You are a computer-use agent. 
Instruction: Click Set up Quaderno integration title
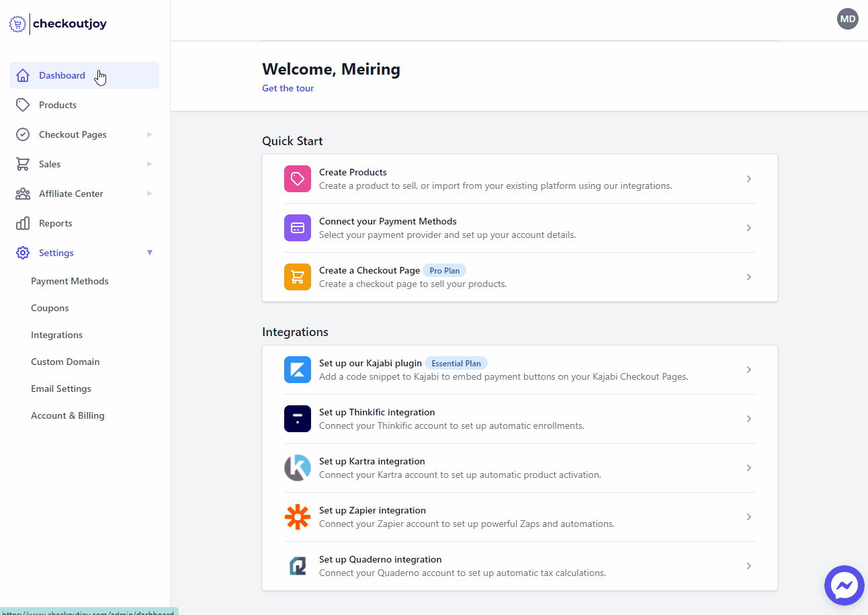pos(380,559)
